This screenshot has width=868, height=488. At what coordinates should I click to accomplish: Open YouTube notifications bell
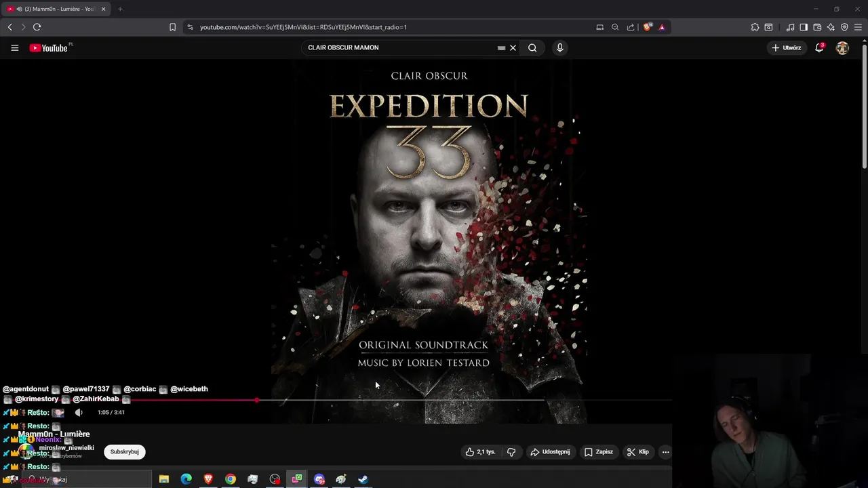click(819, 48)
